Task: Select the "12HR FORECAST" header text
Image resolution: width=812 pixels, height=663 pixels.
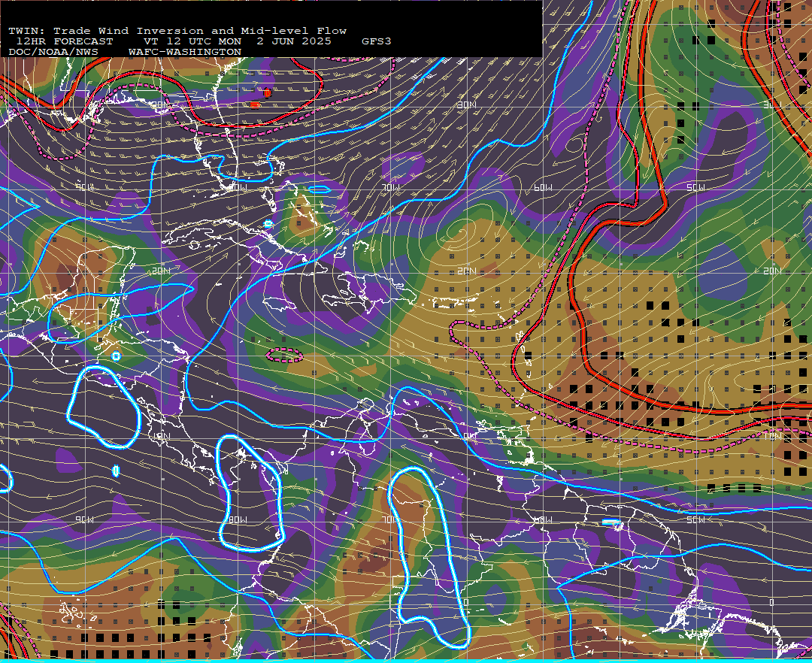Action: 65,41
